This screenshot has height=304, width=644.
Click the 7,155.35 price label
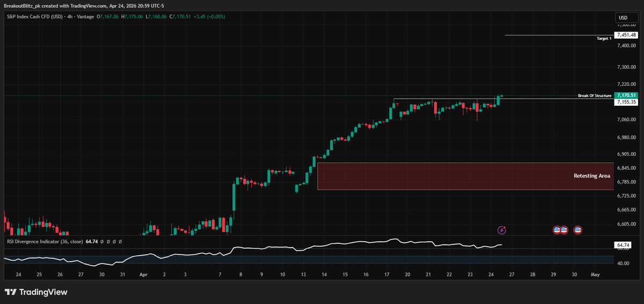click(626, 102)
